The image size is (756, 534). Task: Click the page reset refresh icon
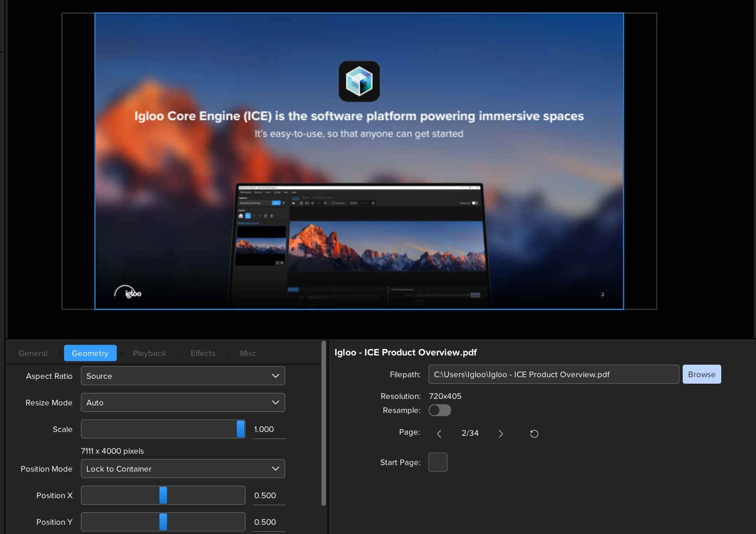tap(534, 434)
